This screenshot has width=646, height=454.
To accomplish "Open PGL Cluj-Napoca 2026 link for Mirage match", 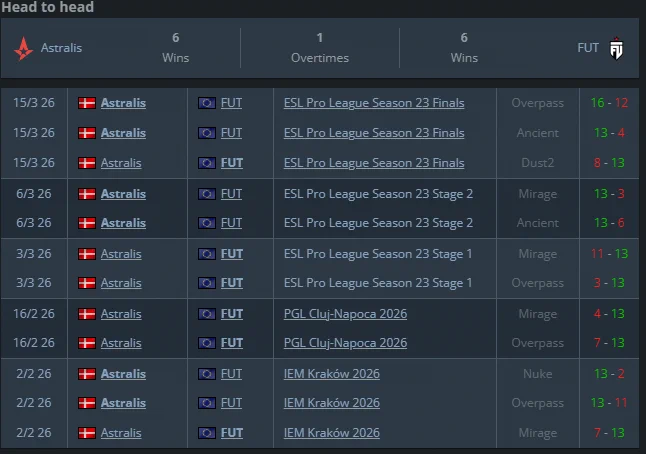I will [x=345, y=314].
